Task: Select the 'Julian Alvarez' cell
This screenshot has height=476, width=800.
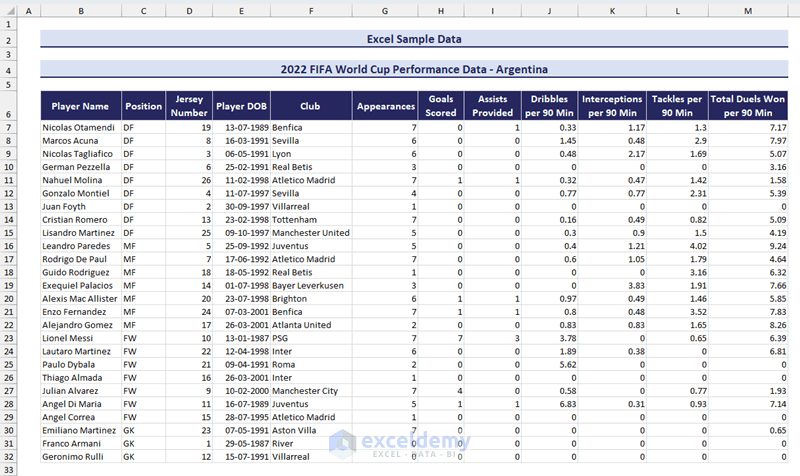Action: tap(81, 391)
